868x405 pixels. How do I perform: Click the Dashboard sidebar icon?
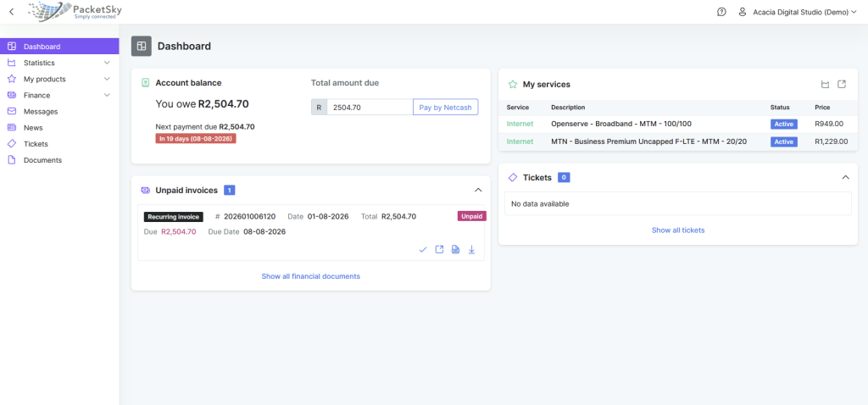(x=12, y=47)
